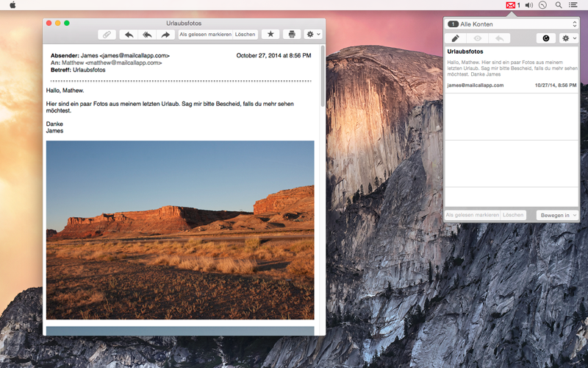
Task: Click sender address james@mailcallapp.com in header
Action: [x=135, y=56]
